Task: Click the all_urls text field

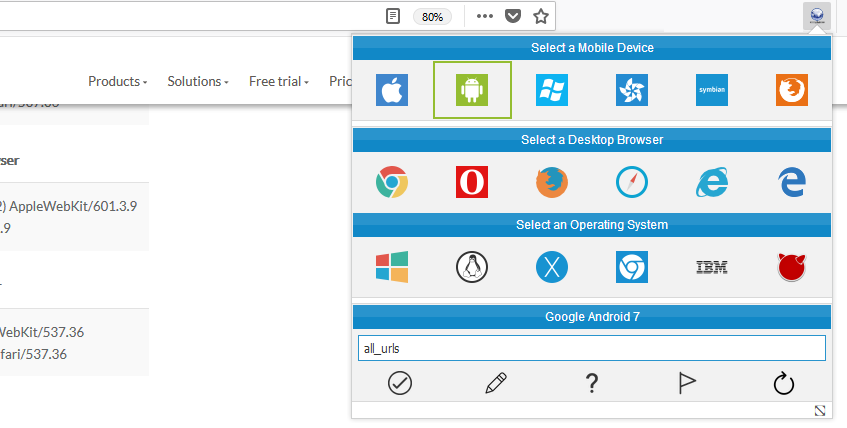Action: [591, 348]
